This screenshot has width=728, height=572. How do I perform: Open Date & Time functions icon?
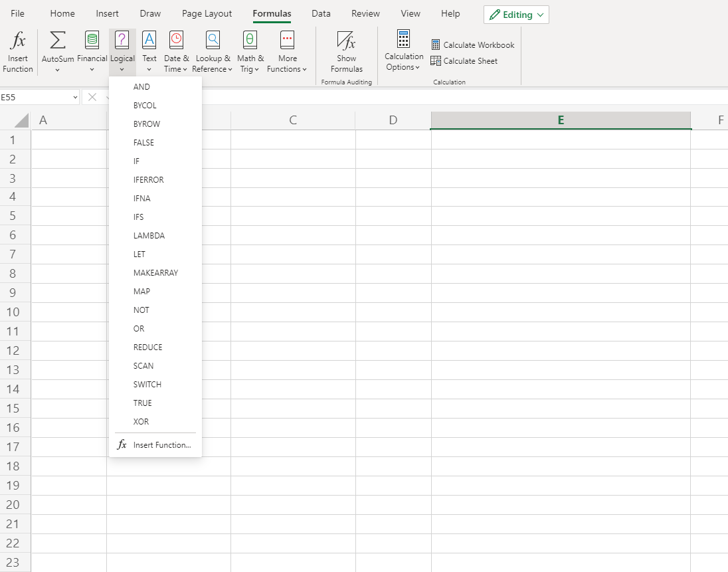pos(176,41)
